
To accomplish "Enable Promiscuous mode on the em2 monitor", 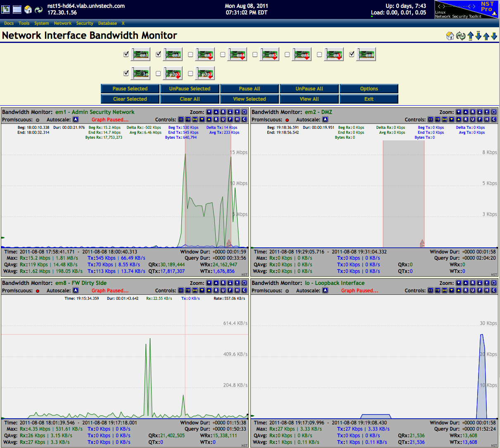I will [x=288, y=119].
